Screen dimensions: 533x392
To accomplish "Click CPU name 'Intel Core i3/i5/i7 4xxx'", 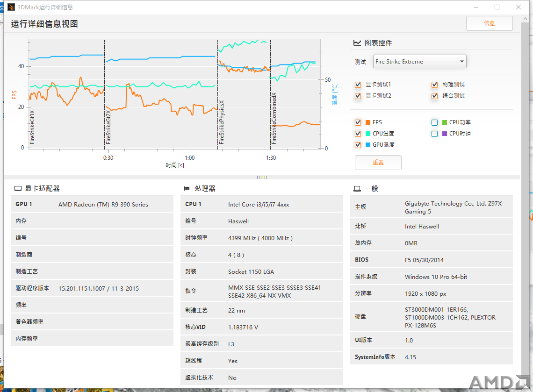I will (259, 205).
